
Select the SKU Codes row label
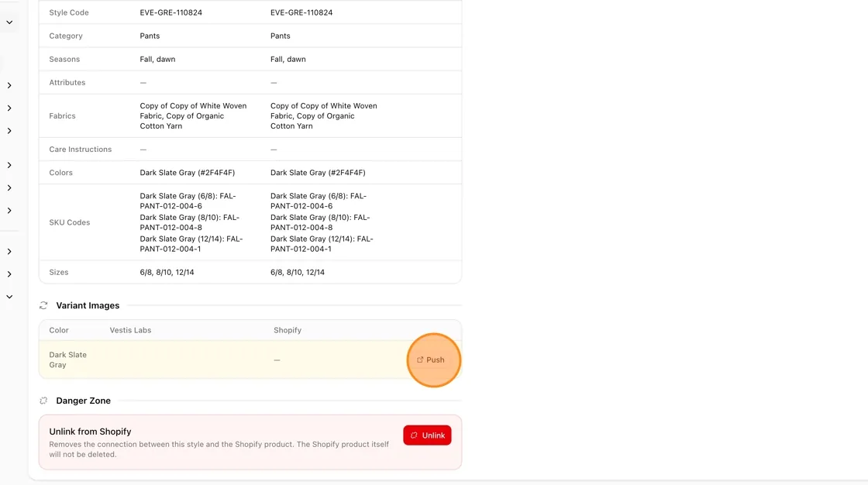(70, 222)
